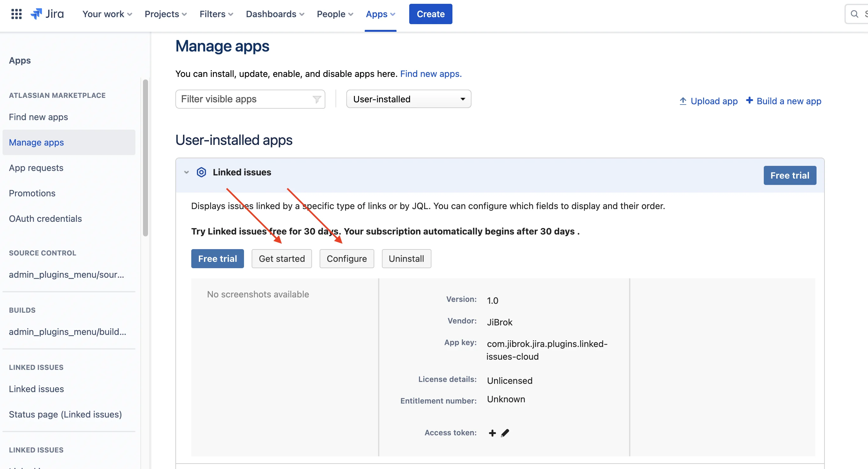Click the Unlicensed license value

click(x=510, y=380)
